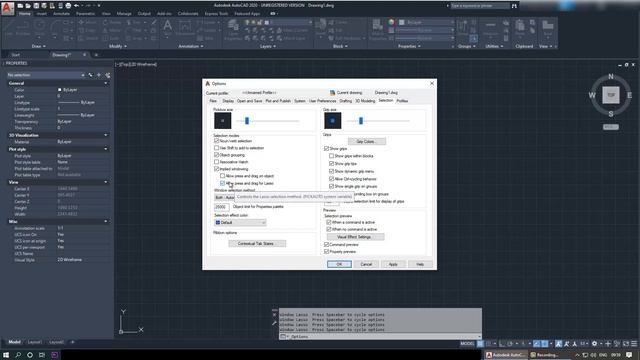640x360 pixels.
Task: Click the Plot printer quick access icon
Action: 68,6
